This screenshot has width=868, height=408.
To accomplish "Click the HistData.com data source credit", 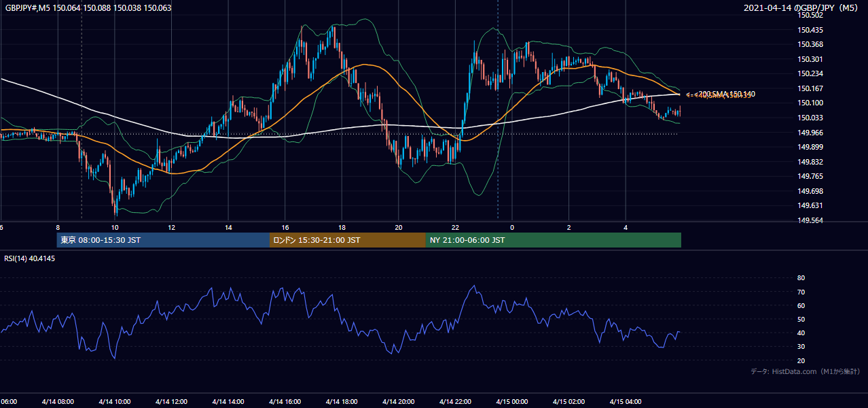I will [805, 371].
